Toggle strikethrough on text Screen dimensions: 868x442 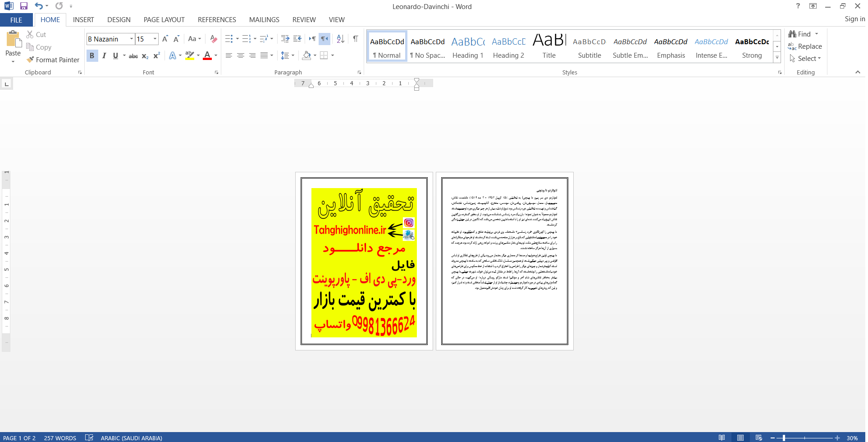[x=133, y=56]
